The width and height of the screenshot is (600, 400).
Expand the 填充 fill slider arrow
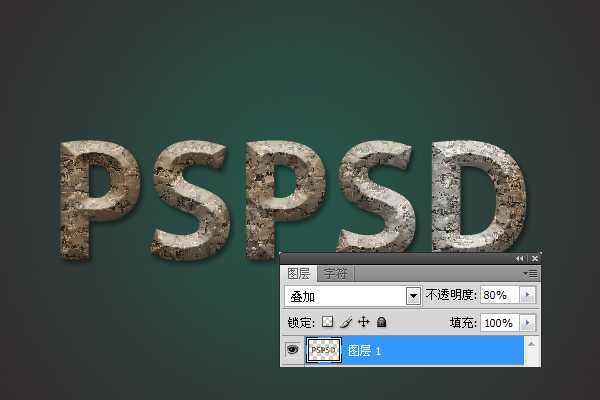tap(527, 323)
